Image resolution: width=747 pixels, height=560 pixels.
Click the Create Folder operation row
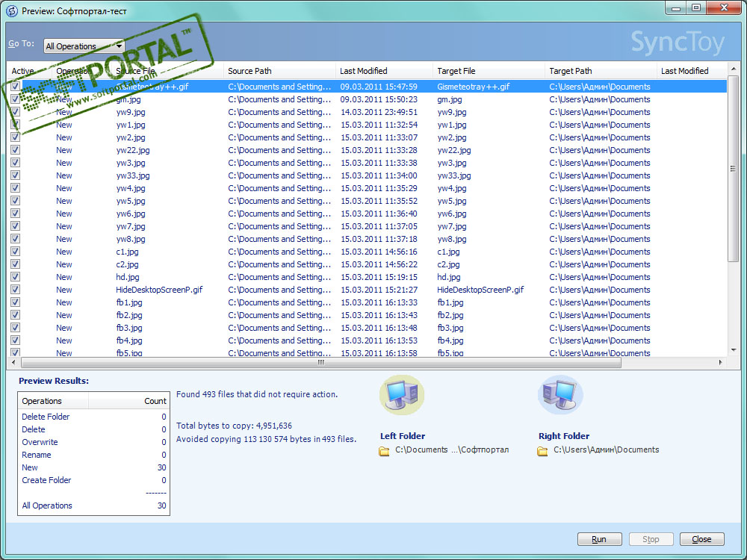(94, 480)
